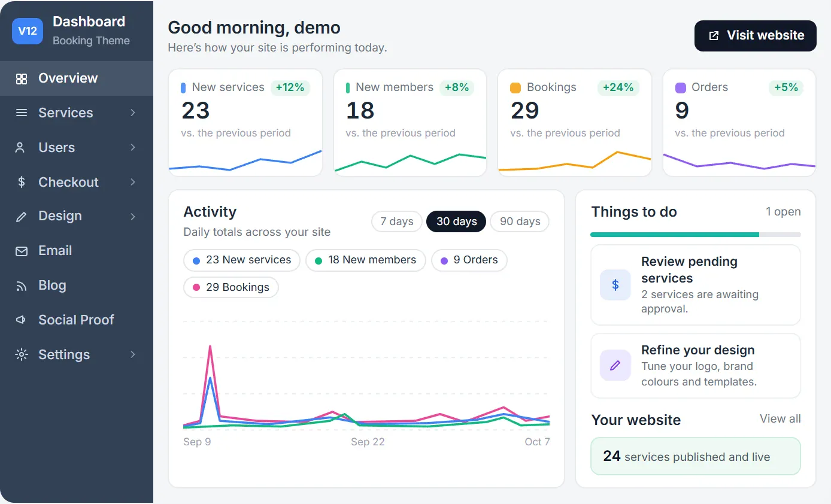Screen dimensions: 831x504
Task: Click the Settings gear icon
Action: [22, 354]
